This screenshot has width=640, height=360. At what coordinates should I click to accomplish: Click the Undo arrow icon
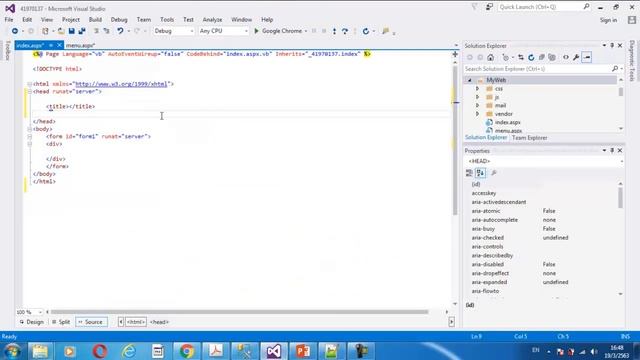coord(120,31)
